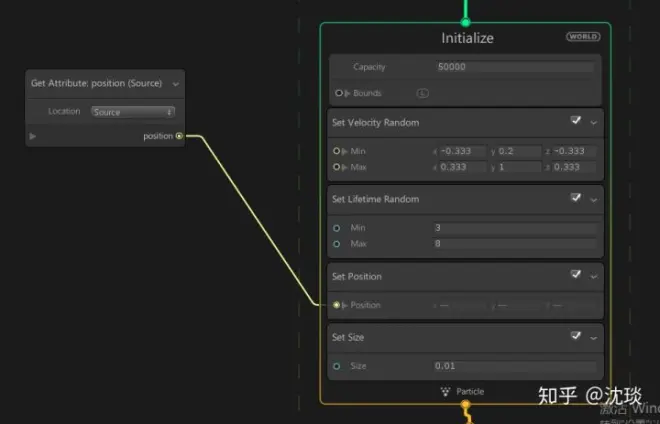Click the Velocity Max y field

519,167
